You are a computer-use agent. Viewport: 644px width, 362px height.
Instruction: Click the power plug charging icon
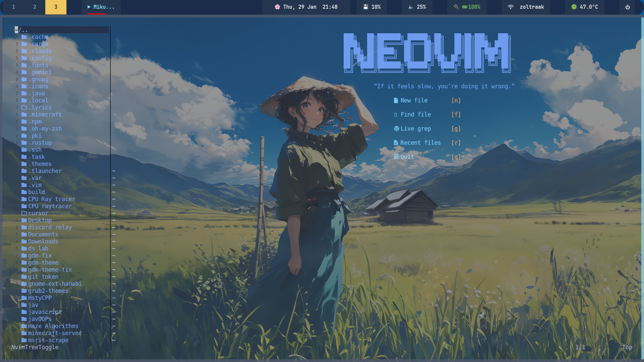pos(456,7)
